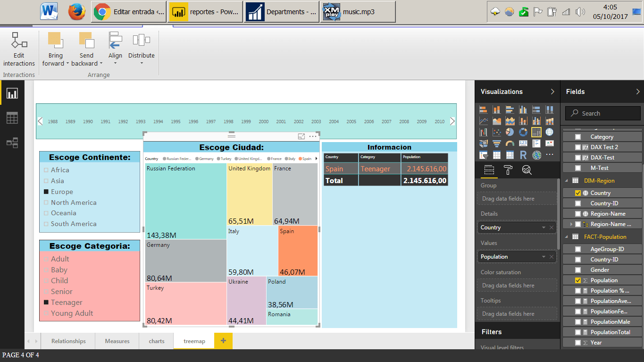Open more options on treemap visual header

point(313,136)
